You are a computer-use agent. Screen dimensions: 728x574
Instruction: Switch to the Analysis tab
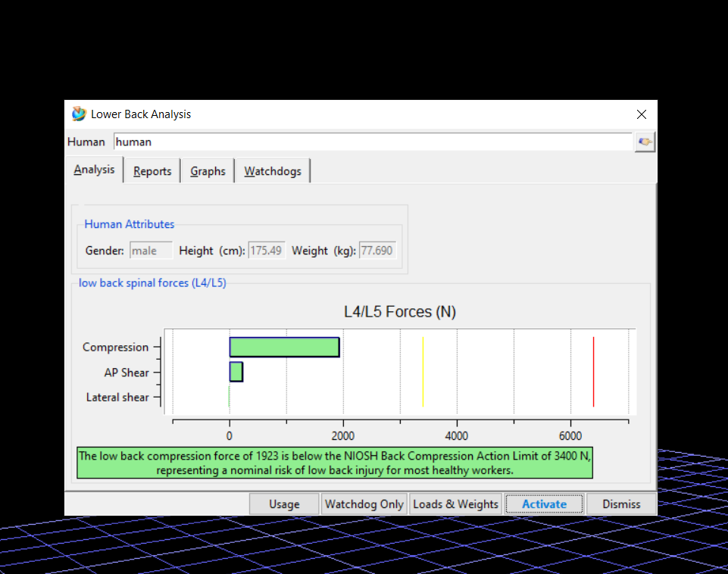(94, 170)
